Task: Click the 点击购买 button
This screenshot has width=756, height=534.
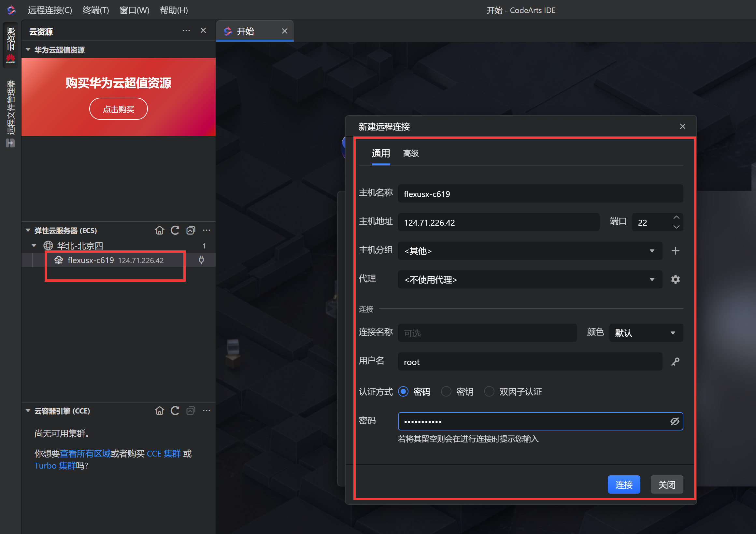Action: click(x=119, y=109)
